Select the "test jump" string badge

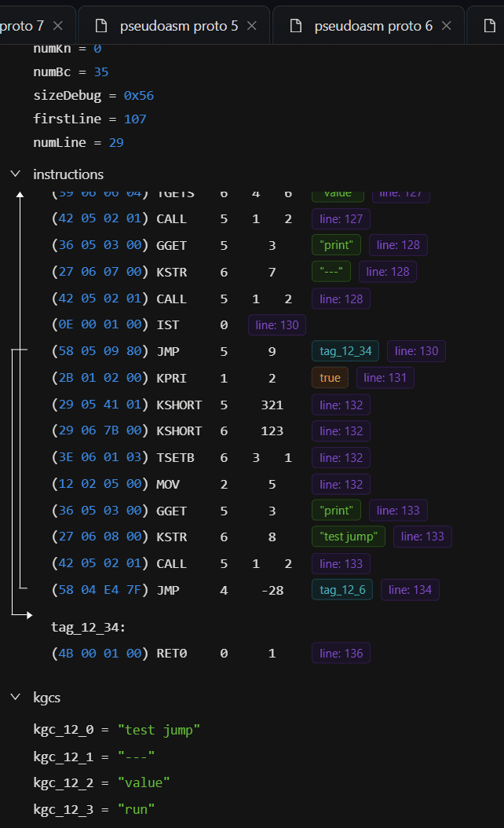pyautogui.click(x=348, y=537)
